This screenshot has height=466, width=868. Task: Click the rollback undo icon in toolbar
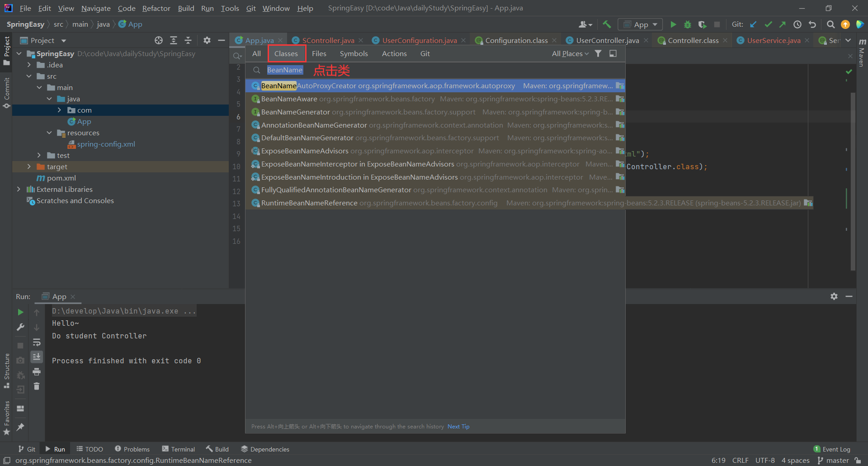(x=812, y=24)
